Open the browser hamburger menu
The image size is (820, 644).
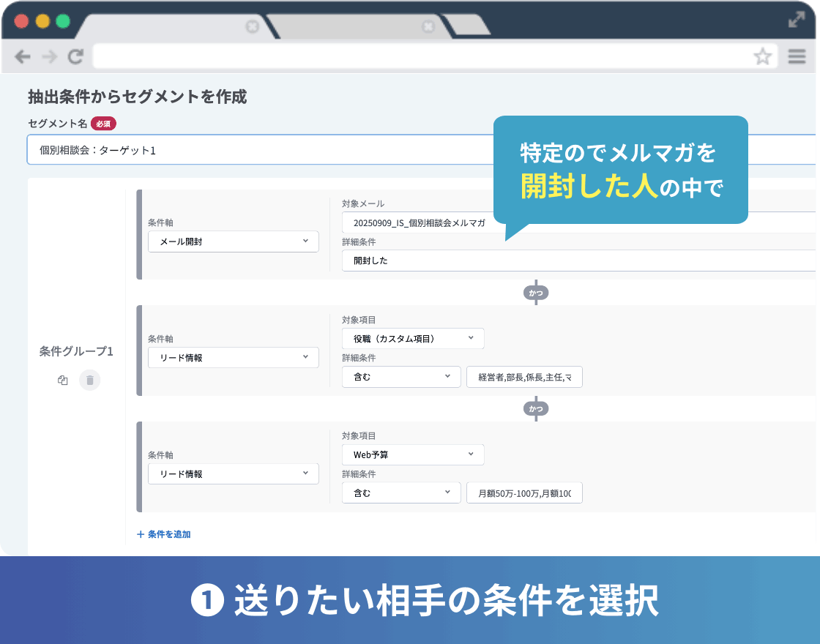pyautogui.click(x=797, y=56)
